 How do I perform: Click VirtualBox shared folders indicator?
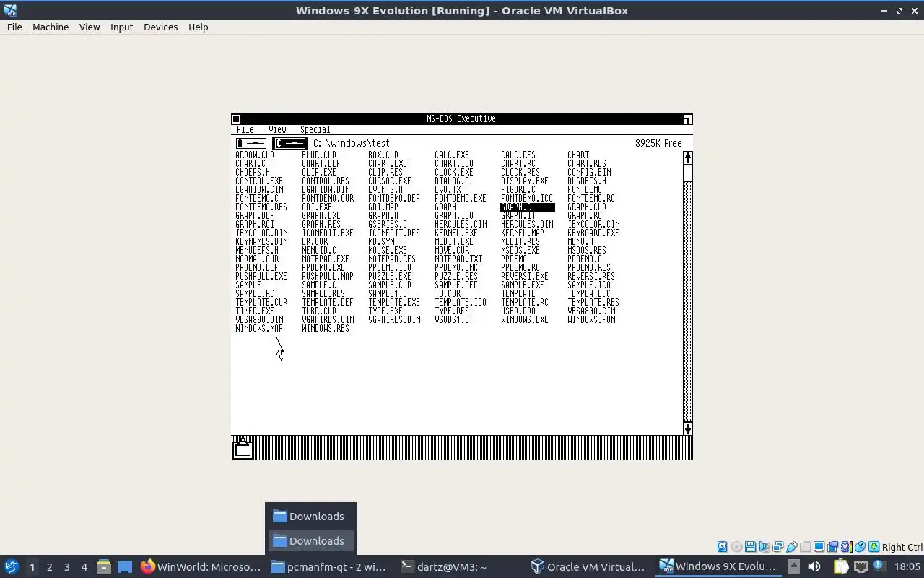[x=805, y=547]
